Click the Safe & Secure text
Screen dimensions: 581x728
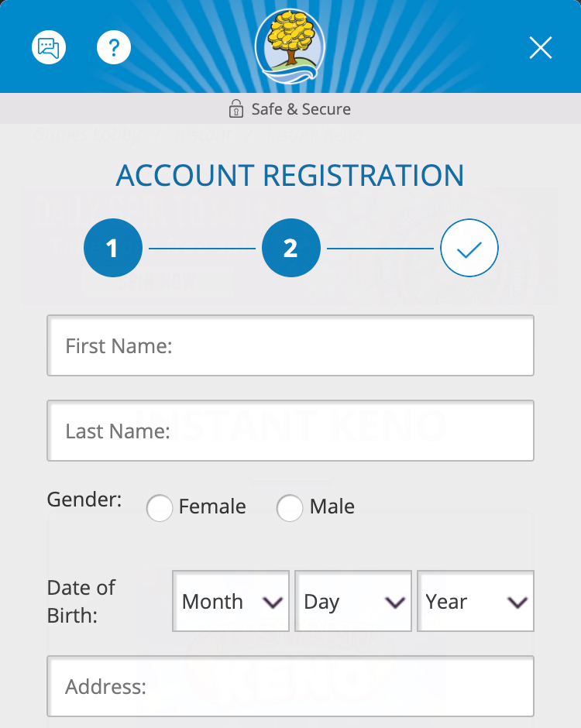click(301, 109)
